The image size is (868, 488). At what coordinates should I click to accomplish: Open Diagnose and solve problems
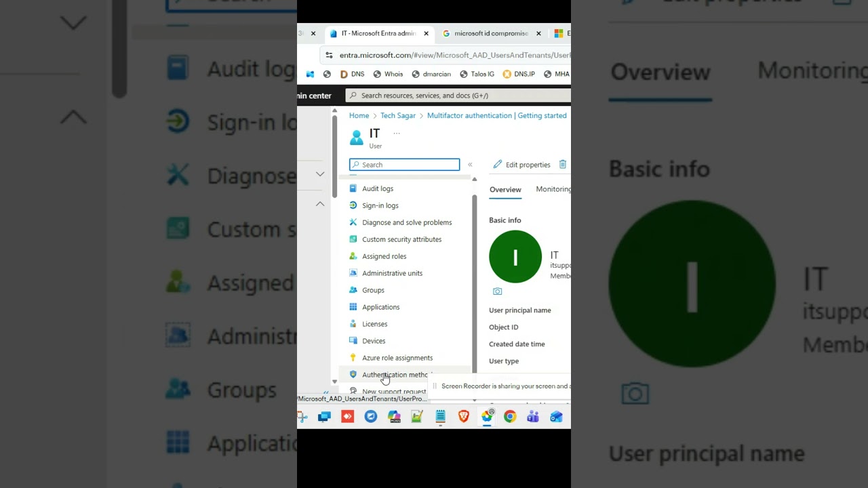tap(408, 222)
